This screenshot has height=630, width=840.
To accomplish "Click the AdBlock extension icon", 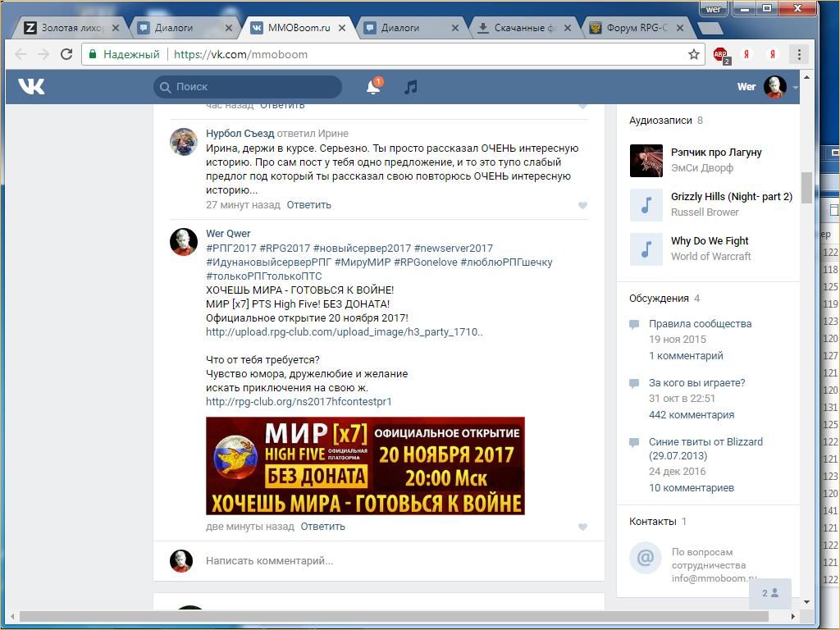I will [720, 55].
